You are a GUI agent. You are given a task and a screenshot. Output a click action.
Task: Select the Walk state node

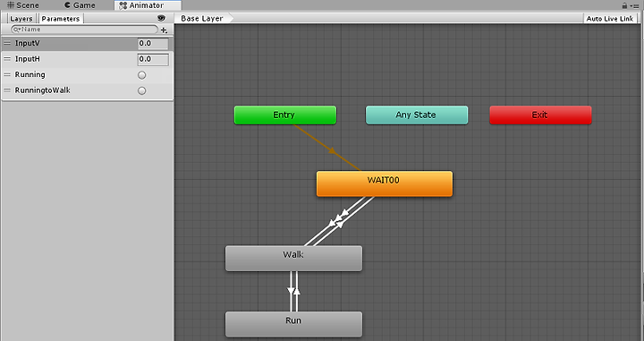[x=293, y=259]
